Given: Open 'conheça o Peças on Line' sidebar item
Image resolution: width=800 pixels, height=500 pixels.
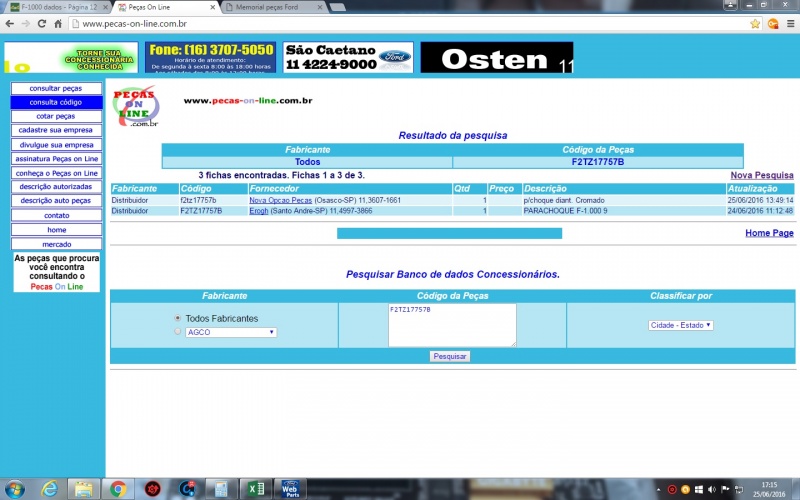Looking at the screenshot, I should click(x=56, y=173).
